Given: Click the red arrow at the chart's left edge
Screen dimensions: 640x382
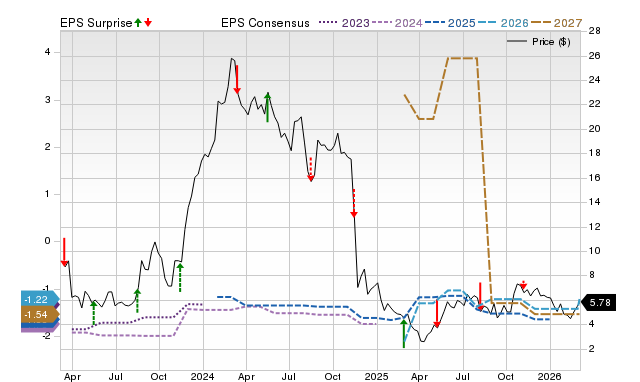Looking at the screenshot, I should (64, 252).
